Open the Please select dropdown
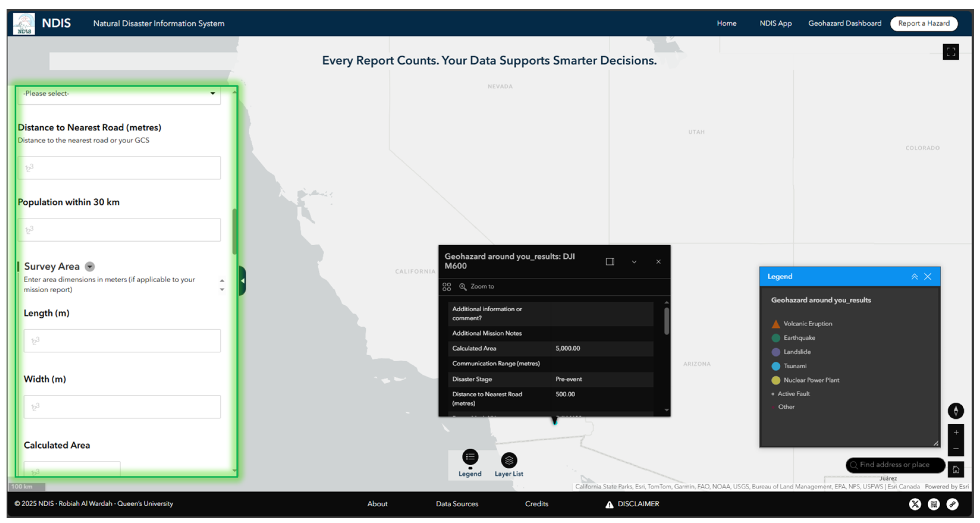The height and width of the screenshot is (523, 980). point(119,94)
